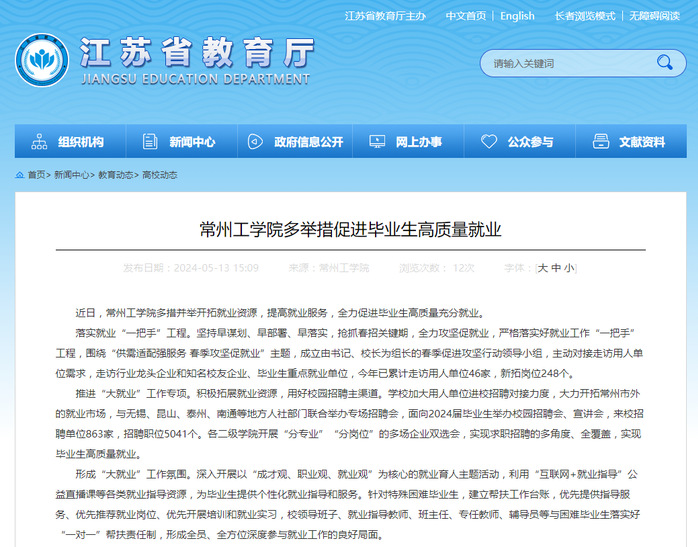Open the 文献资料 navigation menu

[x=641, y=142]
